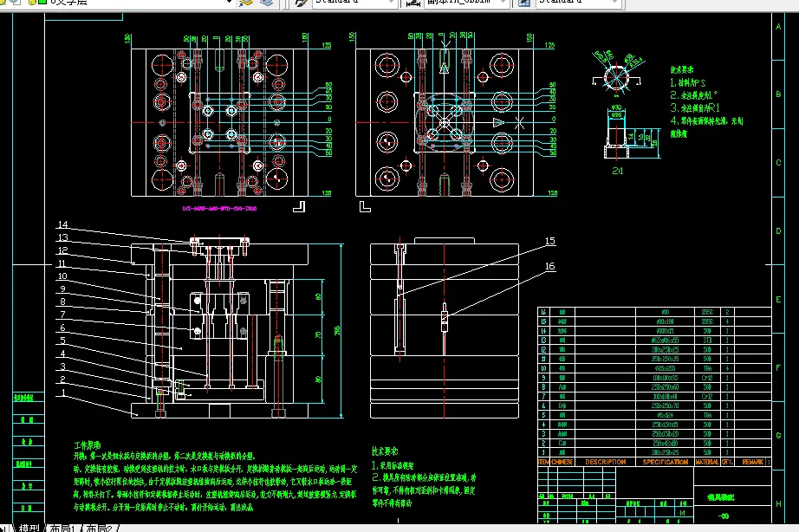Click the table style icon

pos(523,3)
